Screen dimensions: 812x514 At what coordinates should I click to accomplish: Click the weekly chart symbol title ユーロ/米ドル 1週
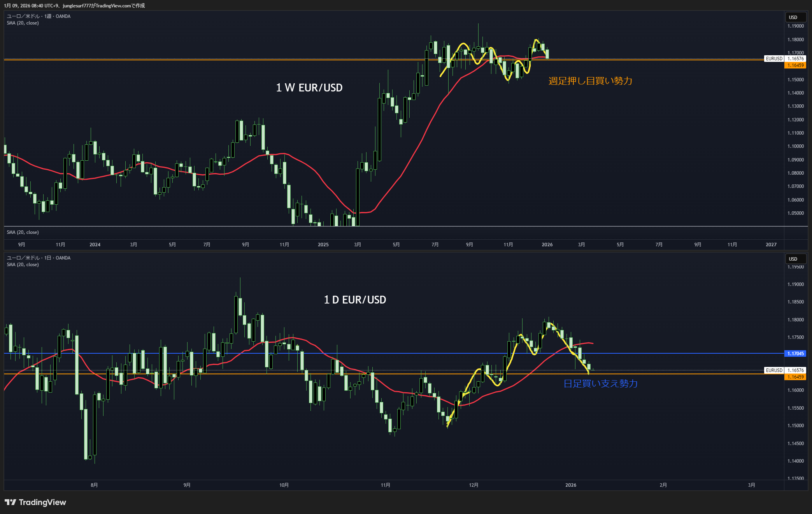(39, 16)
